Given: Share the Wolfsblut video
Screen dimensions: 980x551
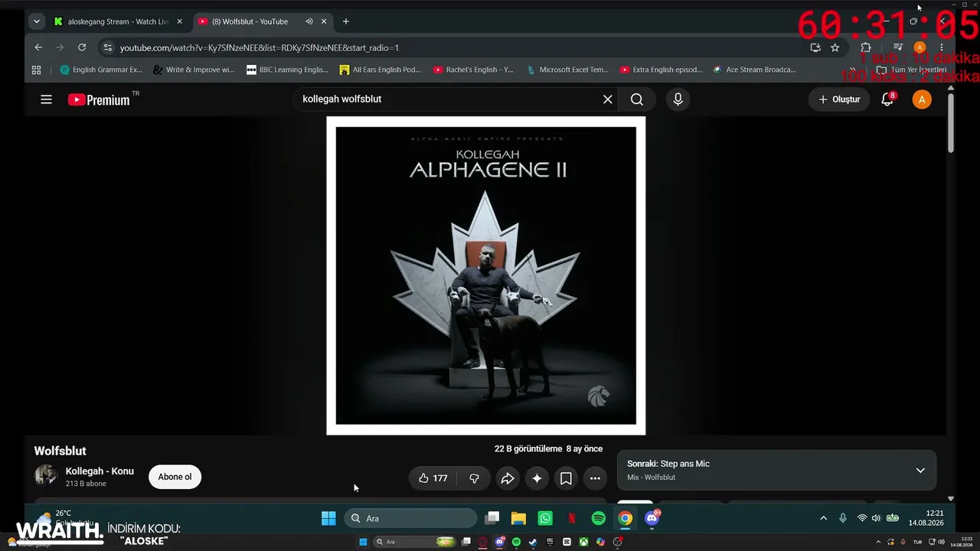Looking at the screenshot, I should (507, 478).
